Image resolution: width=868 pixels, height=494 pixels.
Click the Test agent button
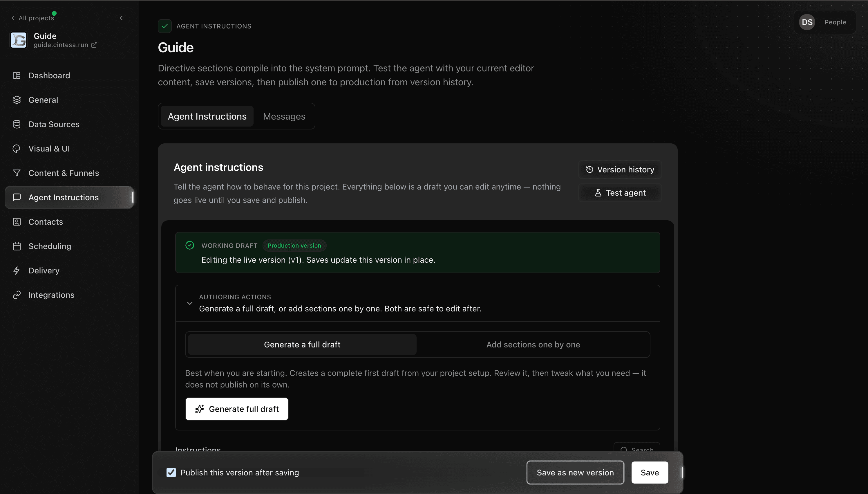tap(620, 193)
